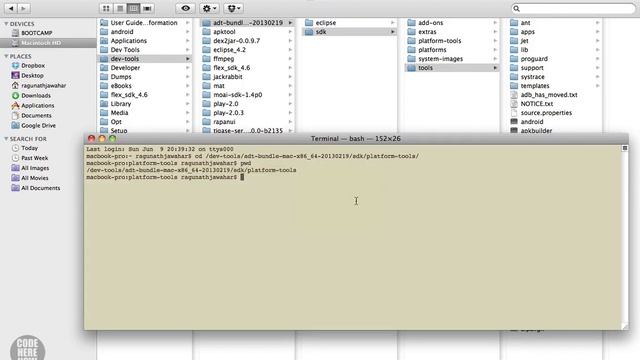
Task: Collapse the DEVICES sidebar section
Action: [6, 24]
